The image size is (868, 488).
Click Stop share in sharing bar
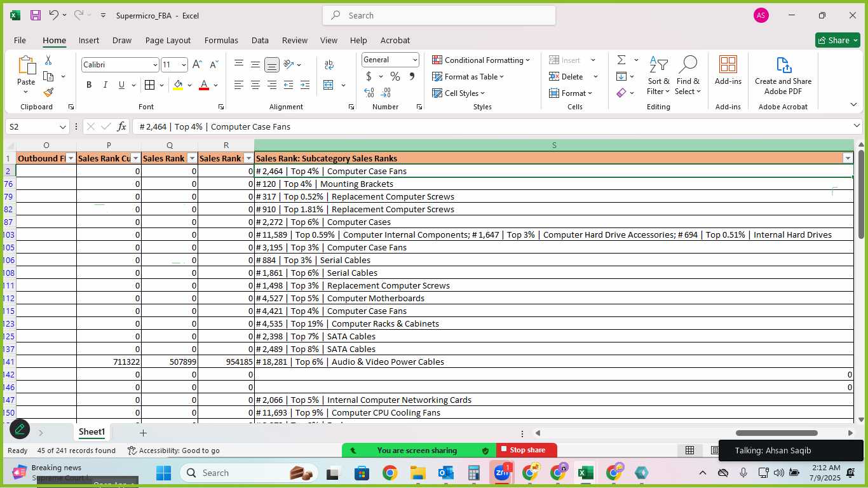tap(527, 450)
